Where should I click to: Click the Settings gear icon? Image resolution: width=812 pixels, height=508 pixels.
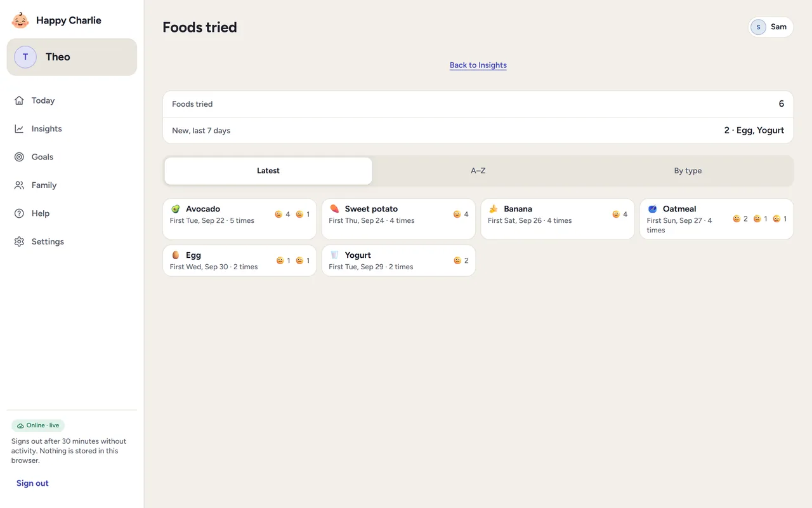point(19,242)
